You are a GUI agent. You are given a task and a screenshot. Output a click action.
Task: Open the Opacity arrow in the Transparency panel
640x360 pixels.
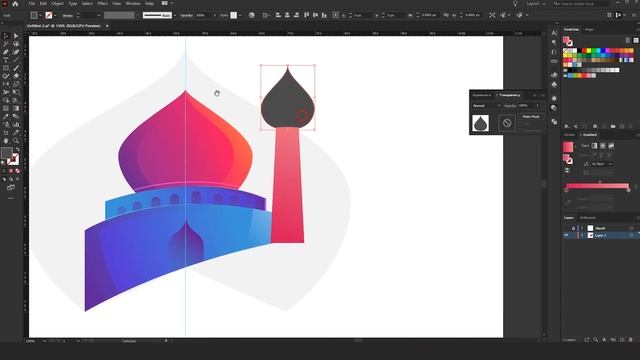pos(537,106)
